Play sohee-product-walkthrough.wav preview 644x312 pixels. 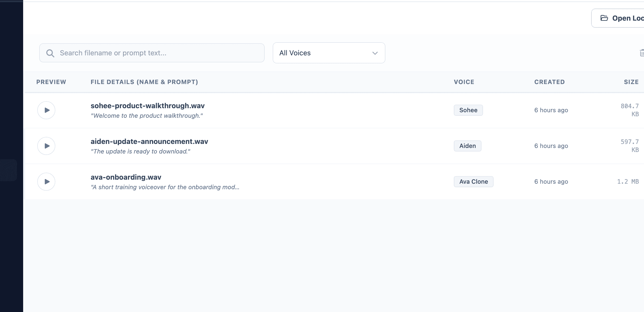point(46,110)
